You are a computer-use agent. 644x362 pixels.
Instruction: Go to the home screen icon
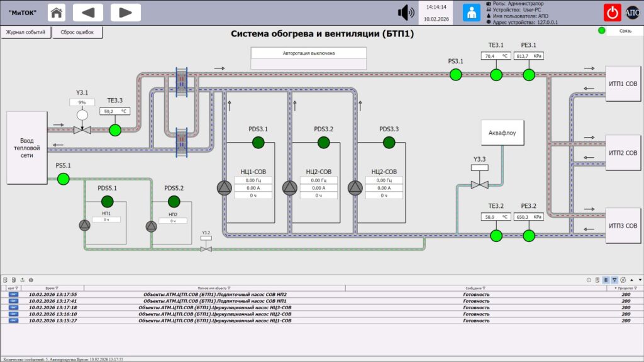[57, 13]
